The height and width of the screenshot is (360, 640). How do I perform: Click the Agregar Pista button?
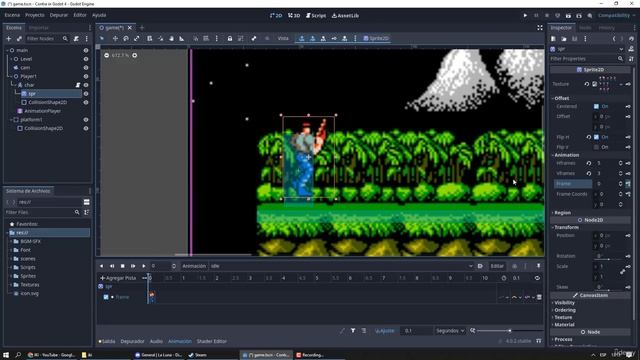coord(118,278)
